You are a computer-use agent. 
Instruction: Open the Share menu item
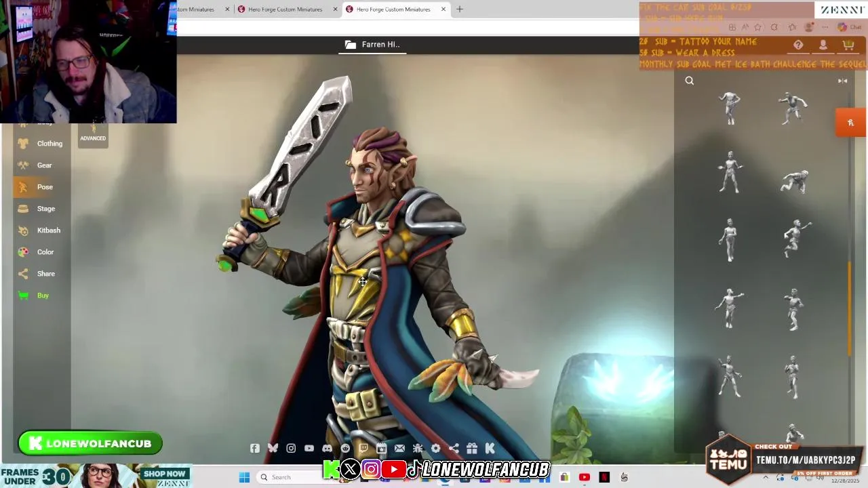click(x=41, y=274)
